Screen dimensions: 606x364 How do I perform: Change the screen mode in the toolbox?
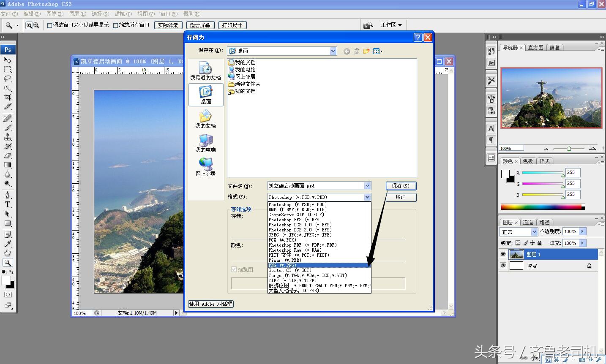[x=8, y=305]
